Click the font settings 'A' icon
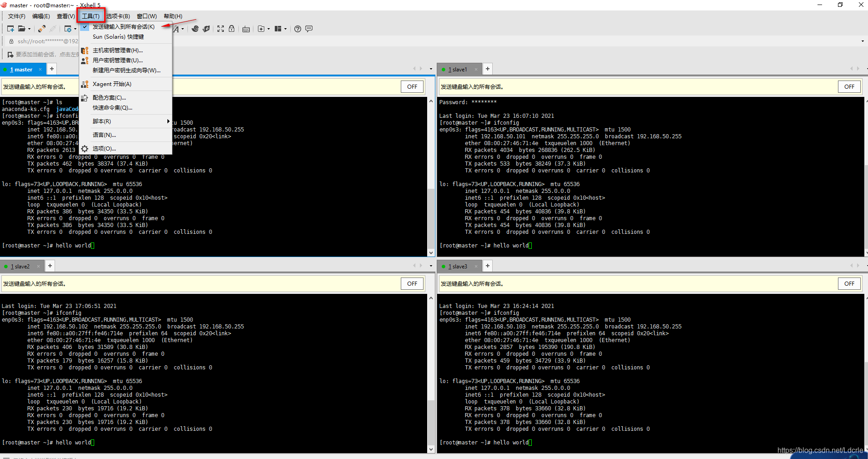The width and height of the screenshot is (868, 459). point(177,29)
